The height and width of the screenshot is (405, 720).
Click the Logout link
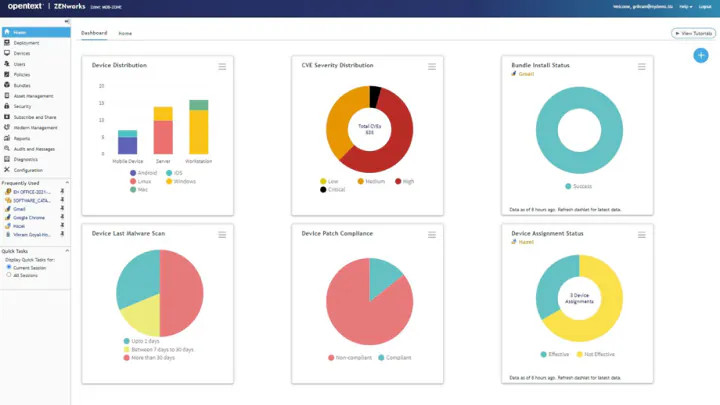click(x=707, y=6)
